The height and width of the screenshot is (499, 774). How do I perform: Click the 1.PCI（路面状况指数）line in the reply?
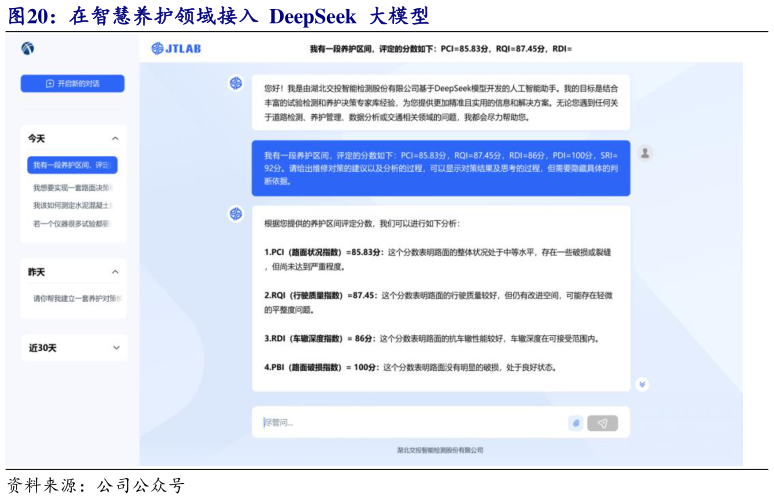coord(438,259)
